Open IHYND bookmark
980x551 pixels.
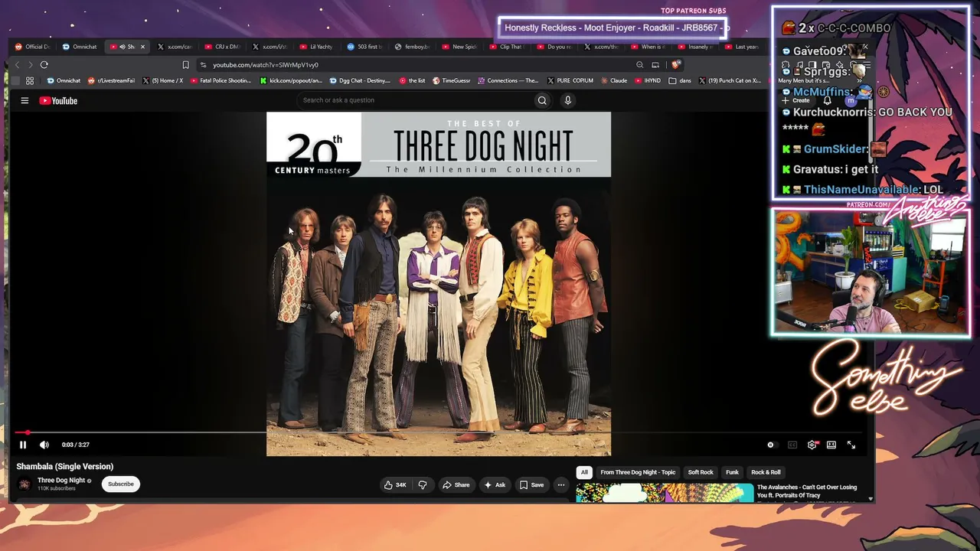point(648,80)
